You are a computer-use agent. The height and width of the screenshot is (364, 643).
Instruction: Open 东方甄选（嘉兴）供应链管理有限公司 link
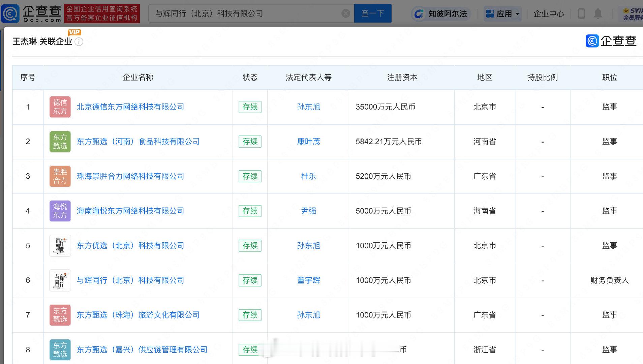(142, 350)
